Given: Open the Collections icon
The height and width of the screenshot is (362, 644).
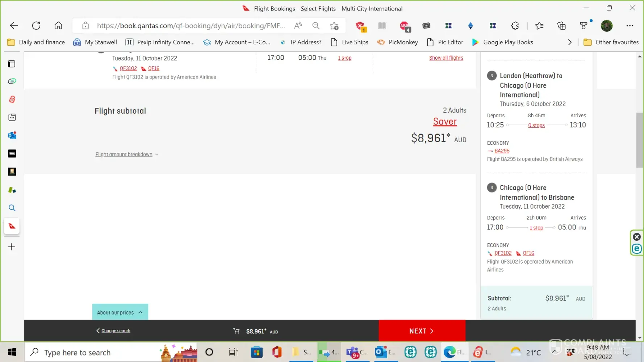Looking at the screenshot, I should [561, 26].
